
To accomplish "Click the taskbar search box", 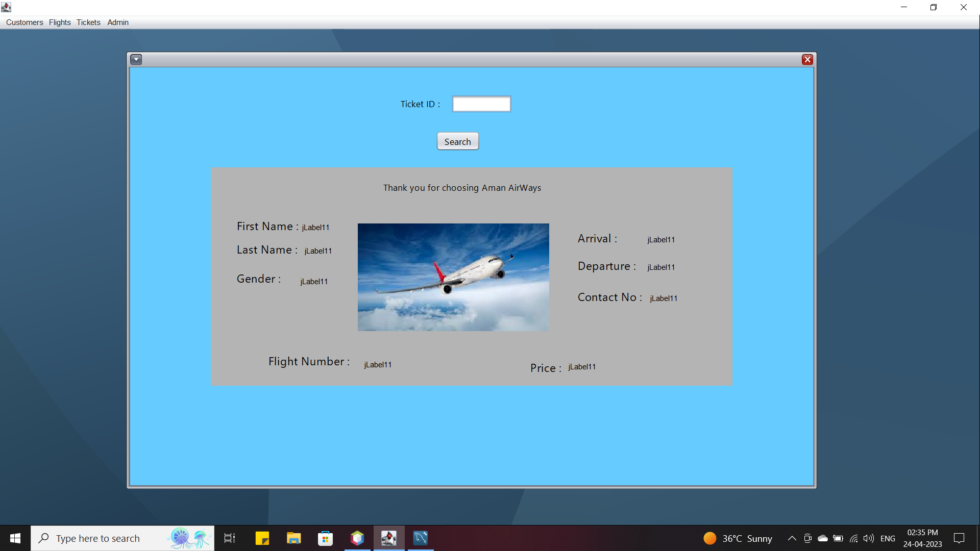I will pyautogui.click(x=122, y=538).
